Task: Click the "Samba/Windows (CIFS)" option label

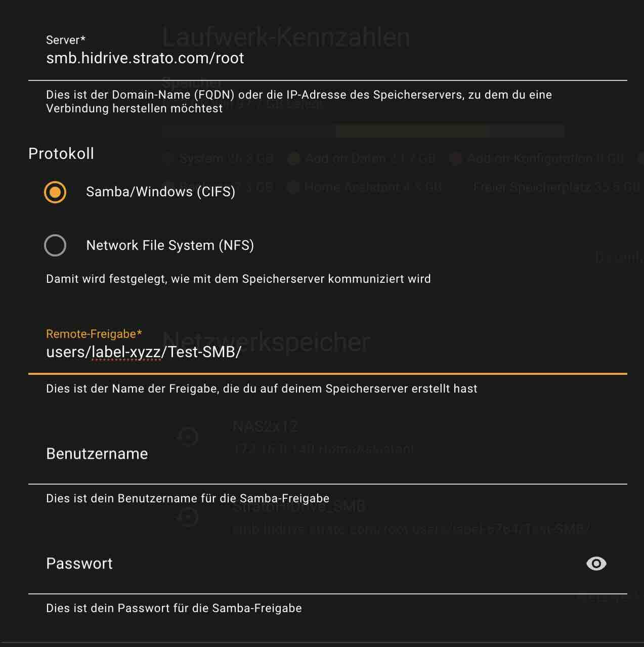Action: (x=160, y=192)
